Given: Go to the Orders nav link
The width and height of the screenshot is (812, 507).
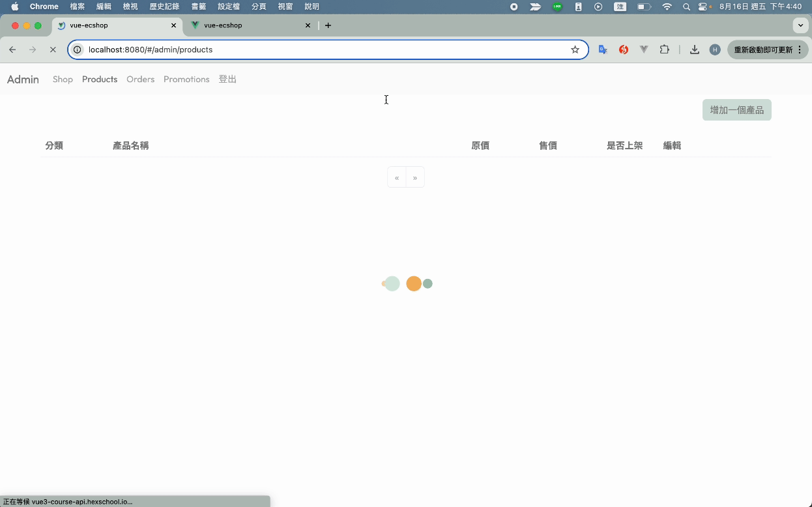Looking at the screenshot, I should click(x=140, y=80).
